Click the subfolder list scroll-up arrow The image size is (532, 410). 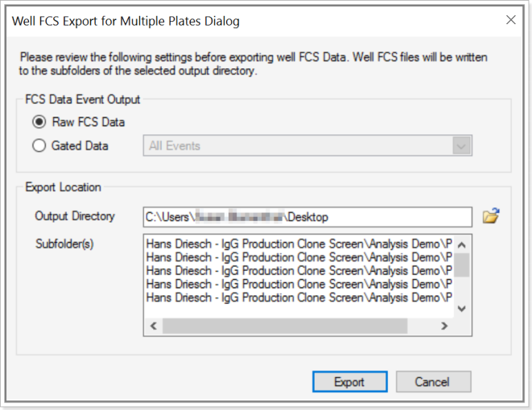(x=461, y=242)
